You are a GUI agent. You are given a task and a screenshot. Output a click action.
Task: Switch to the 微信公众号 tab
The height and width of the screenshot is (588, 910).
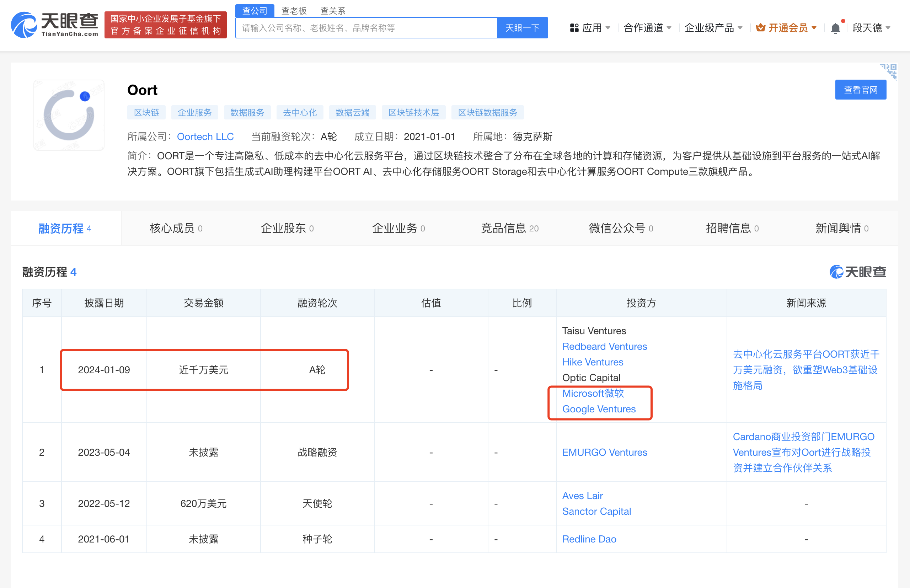(x=621, y=228)
